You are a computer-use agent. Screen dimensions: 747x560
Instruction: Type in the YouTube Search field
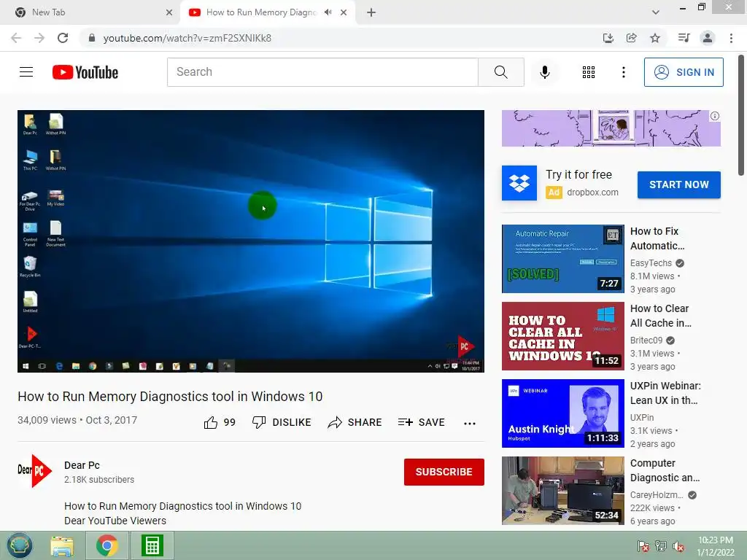(322, 72)
